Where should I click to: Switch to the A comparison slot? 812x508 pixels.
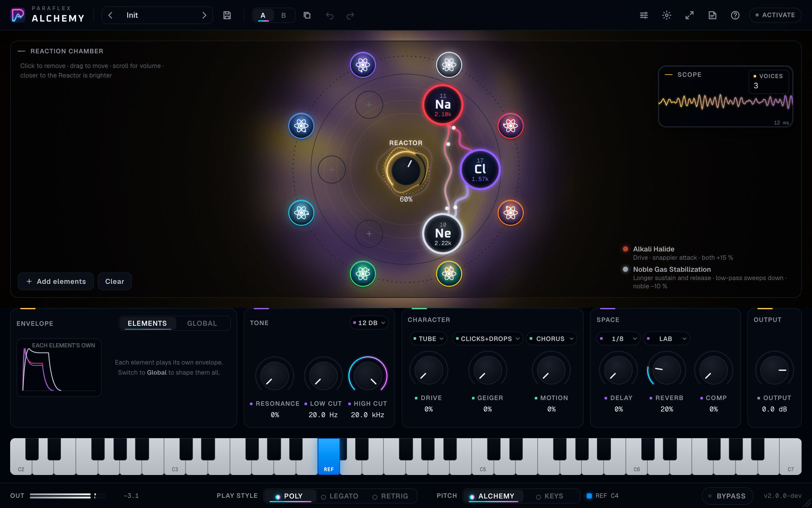coord(263,15)
